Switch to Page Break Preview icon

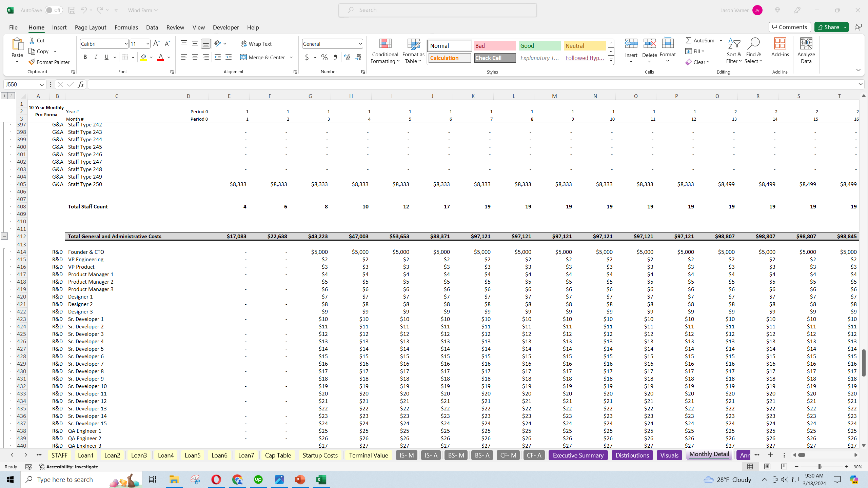784,467
